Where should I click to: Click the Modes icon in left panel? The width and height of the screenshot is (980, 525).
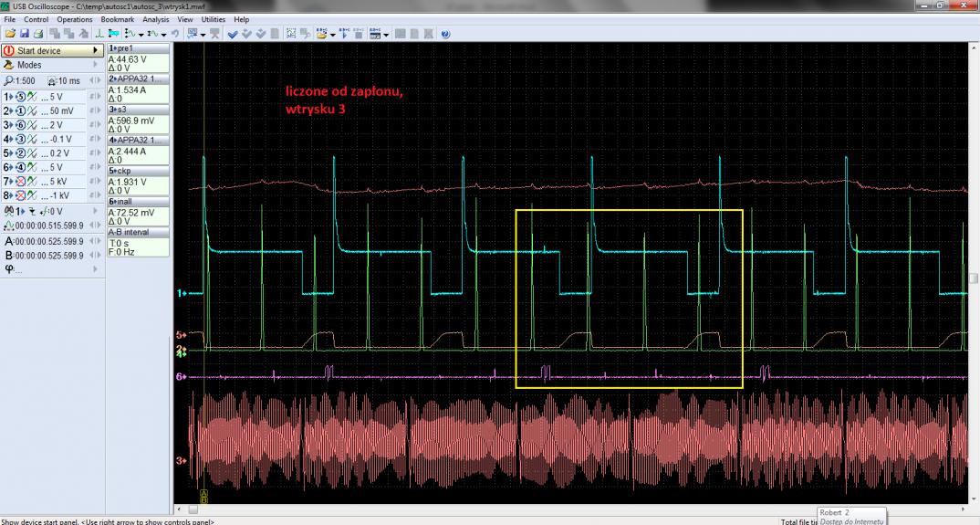pyautogui.click(x=9, y=66)
